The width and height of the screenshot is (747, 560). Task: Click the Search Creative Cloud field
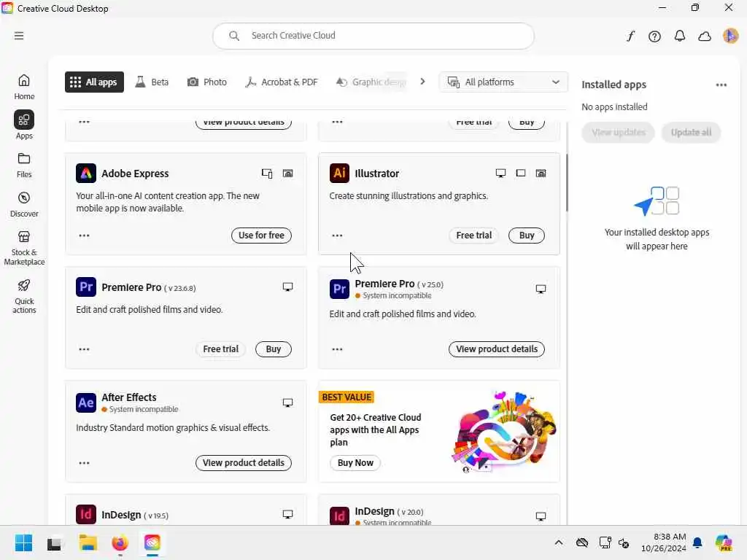click(x=373, y=36)
